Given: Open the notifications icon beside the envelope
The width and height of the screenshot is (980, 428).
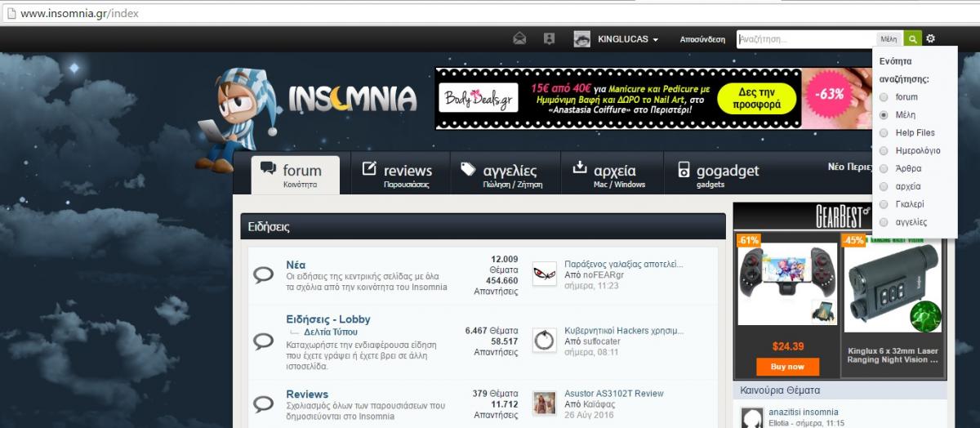Looking at the screenshot, I should pos(549,38).
